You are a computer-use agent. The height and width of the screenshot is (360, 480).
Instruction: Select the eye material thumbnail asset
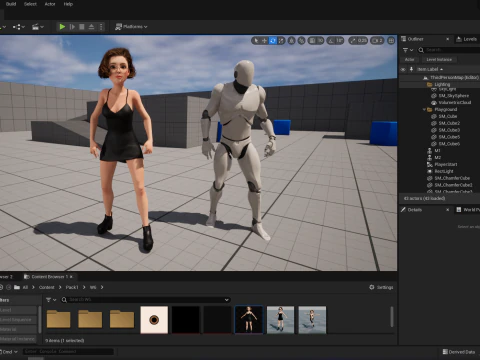click(154, 320)
